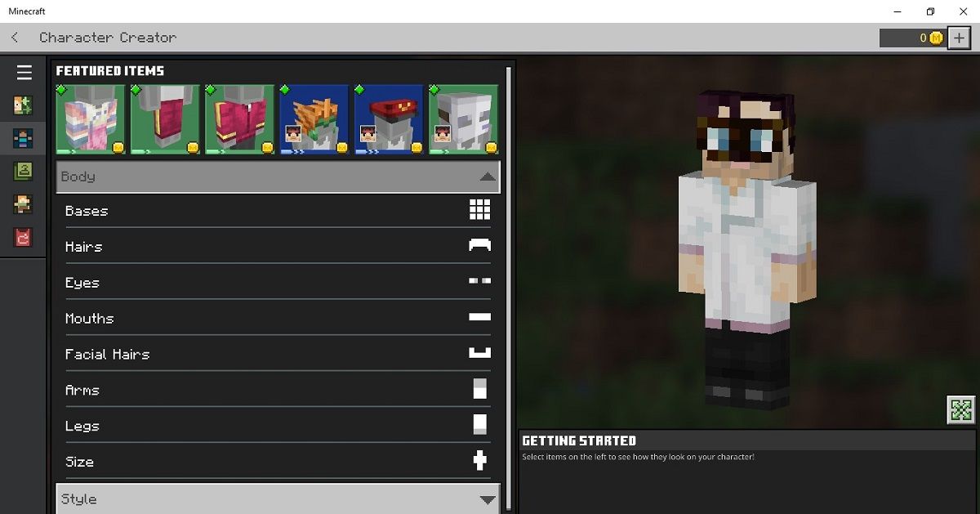The image size is (980, 514).
Task: Open the Facial Hairs category
Action: coord(278,354)
